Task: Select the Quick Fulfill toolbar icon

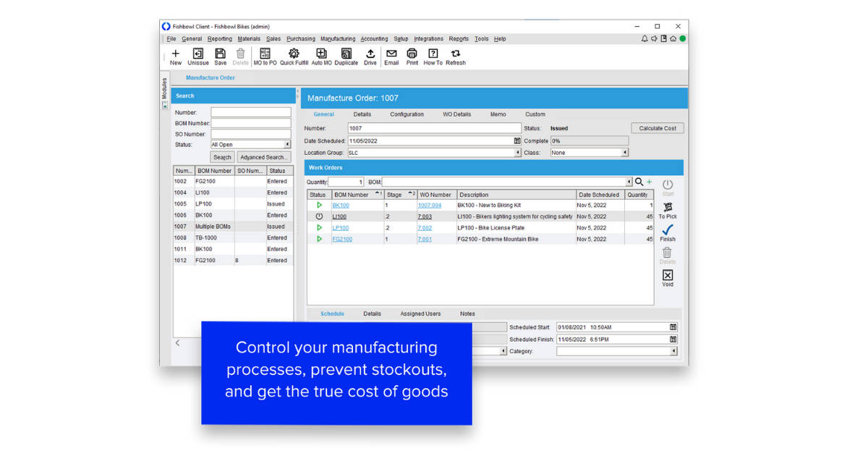Action: coord(294,54)
